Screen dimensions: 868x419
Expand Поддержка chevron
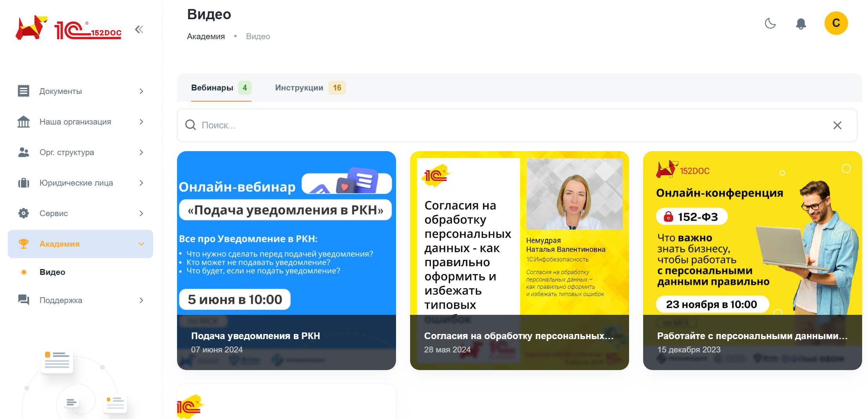point(141,300)
